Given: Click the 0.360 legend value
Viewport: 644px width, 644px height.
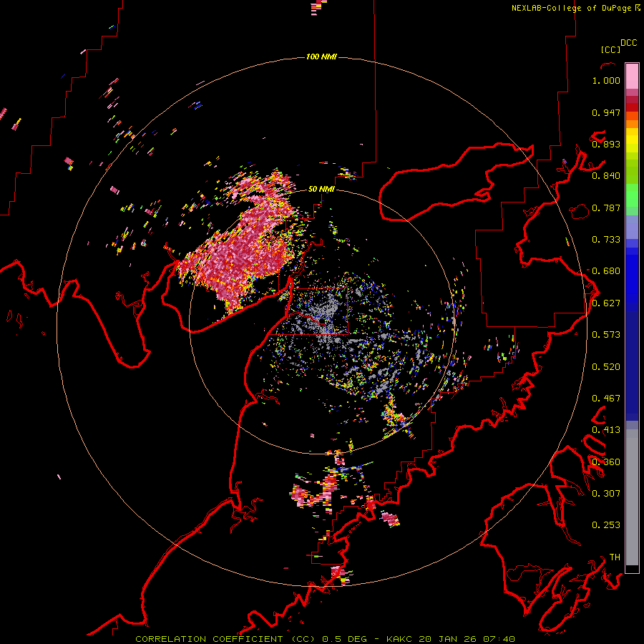Looking at the screenshot, I should (606, 462).
